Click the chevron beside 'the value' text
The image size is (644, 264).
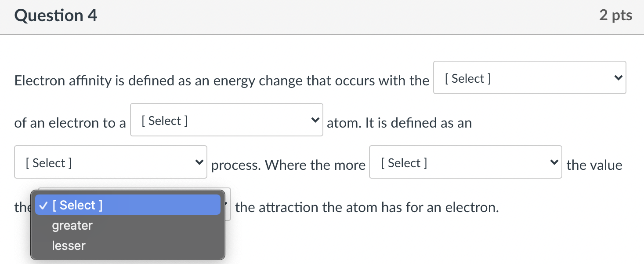[554, 162]
